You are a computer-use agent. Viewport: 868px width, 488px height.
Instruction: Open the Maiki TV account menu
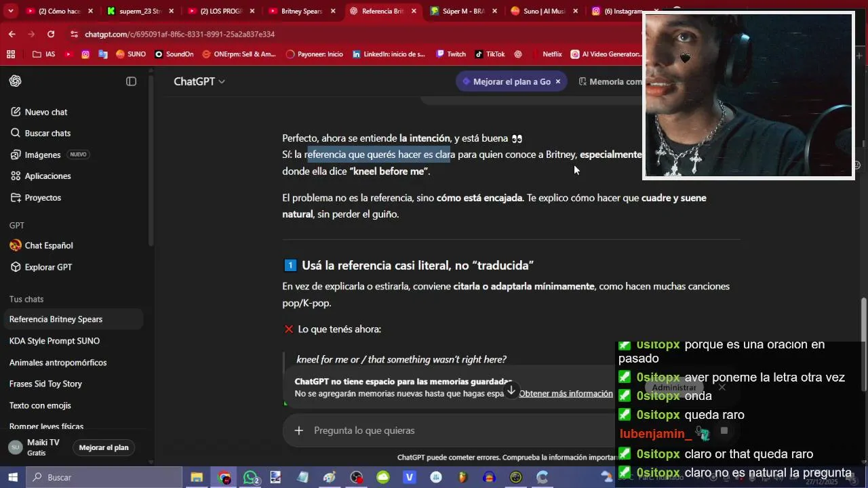[x=35, y=447]
